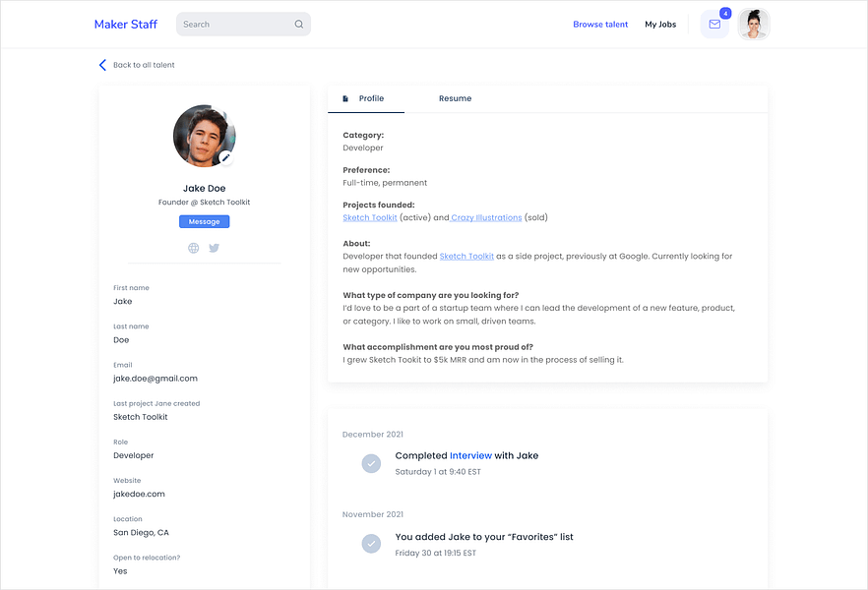Screen dimensions: 868x590
Task: Click the Last name value Doe
Action: (x=121, y=340)
